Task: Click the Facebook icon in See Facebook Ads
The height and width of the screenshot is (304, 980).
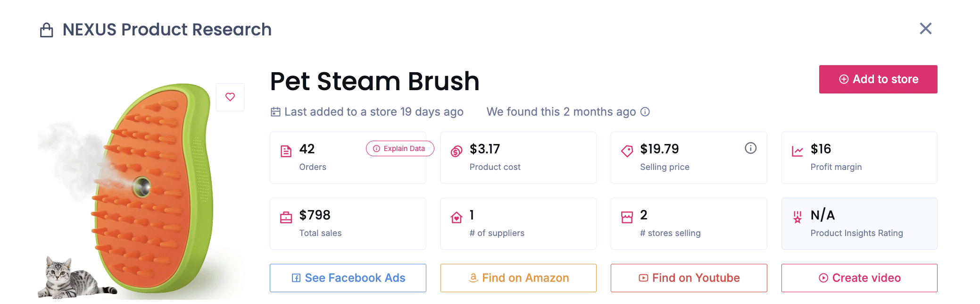Action: tap(296, 278)
